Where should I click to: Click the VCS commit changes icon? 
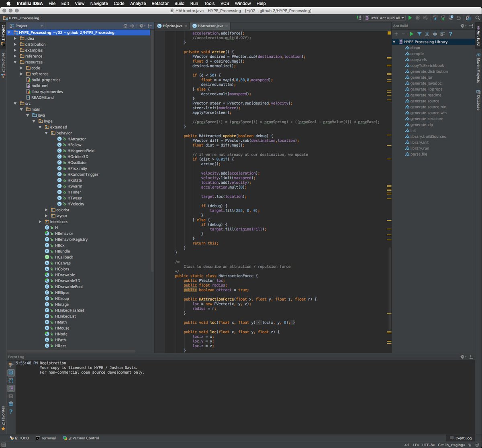pos(443,18)
